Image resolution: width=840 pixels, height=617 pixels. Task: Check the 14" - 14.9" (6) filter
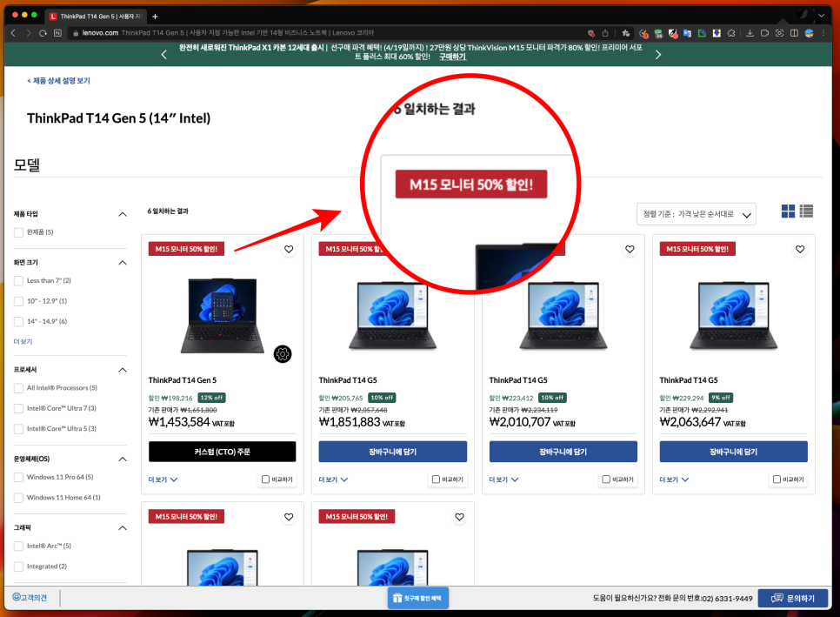pyautogui.click(x=19, y=321)
